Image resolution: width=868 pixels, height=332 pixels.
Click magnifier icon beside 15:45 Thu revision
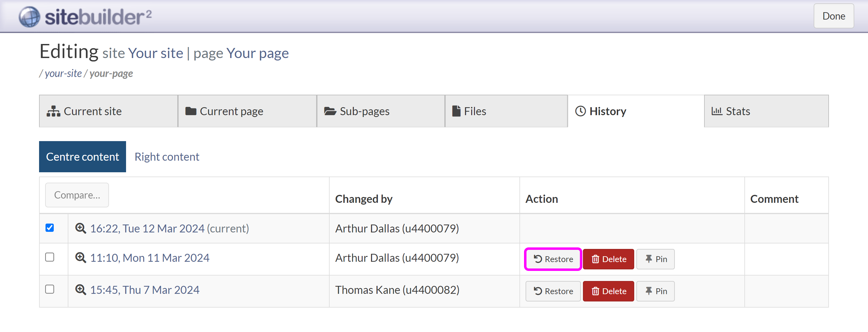click(x=80, y=290)
